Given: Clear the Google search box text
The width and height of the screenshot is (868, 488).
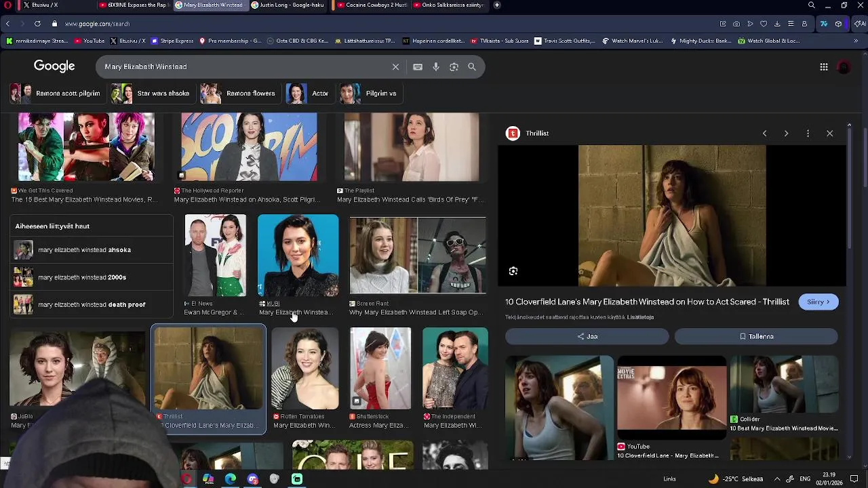Looking at the screenshot, I should (x=395, y=66).
